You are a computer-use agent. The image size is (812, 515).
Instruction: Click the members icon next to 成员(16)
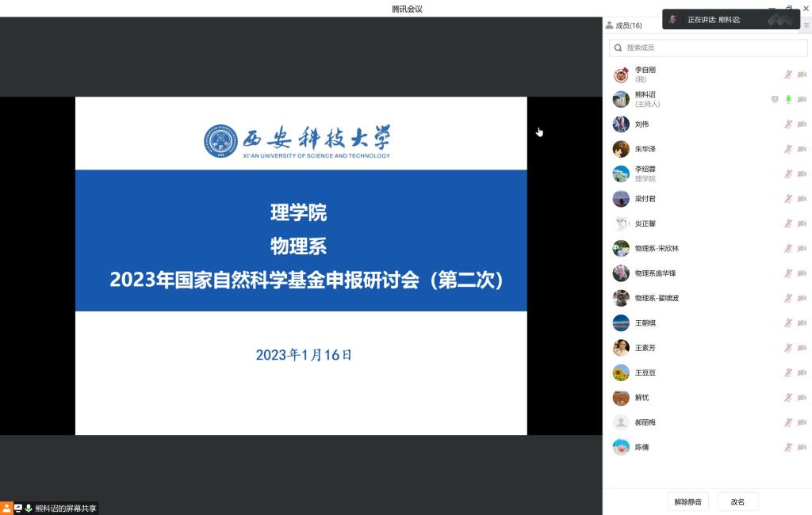point(609,25)
